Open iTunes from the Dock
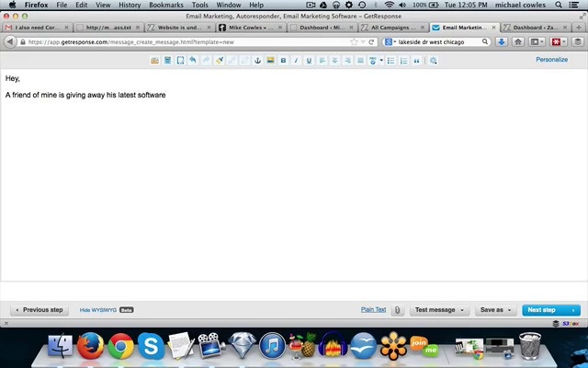Image resolution: width=588 pixels, height=368 pixels. 272,346
